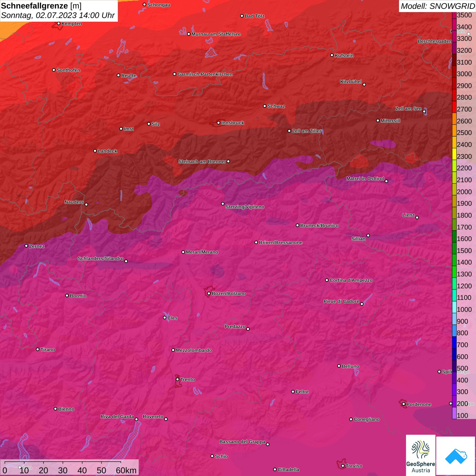
Task: Click the date 'Sonntag, 02.07.2023 14:00 Uhr'
Action: pos(58,16)
